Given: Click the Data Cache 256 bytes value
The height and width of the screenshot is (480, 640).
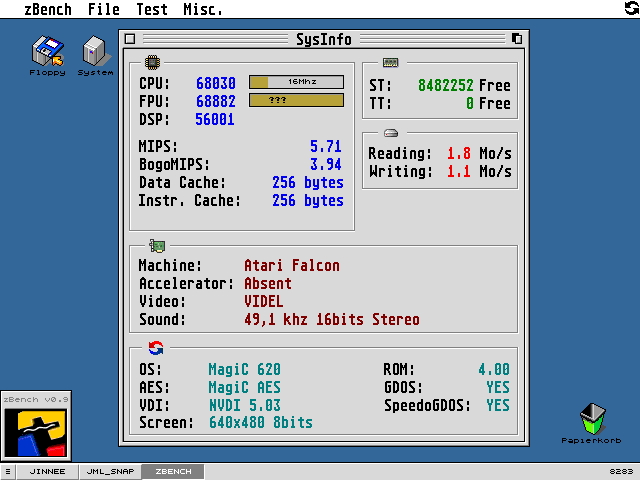Looking at the screenshot, I should click(x=308, y=182).
